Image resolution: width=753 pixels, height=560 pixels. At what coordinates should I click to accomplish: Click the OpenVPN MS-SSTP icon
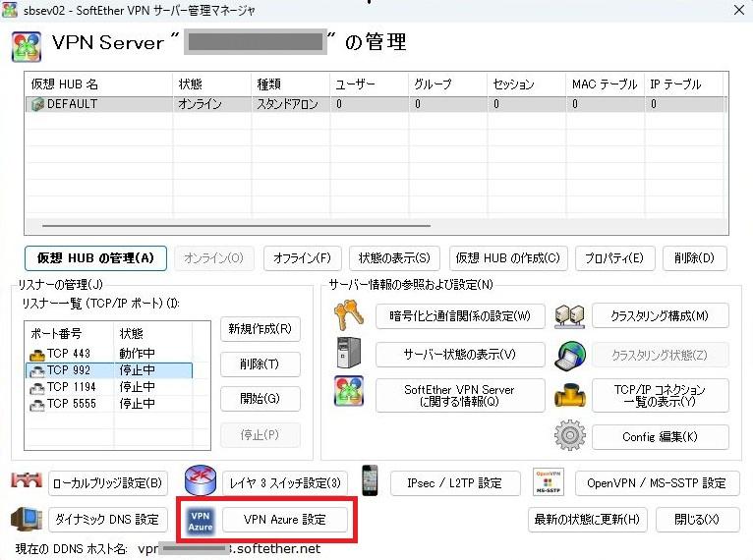(548, 481)
